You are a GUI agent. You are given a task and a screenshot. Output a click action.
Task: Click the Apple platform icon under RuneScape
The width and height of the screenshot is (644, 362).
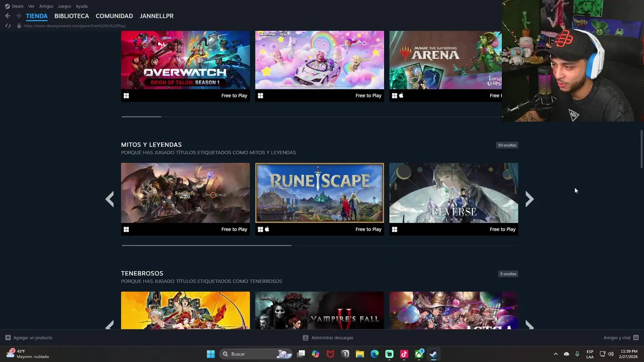(267, 229)
